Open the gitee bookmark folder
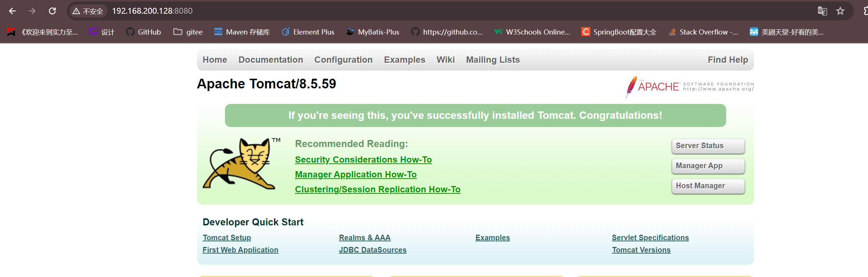868x277 pixels. click(188, 32)
